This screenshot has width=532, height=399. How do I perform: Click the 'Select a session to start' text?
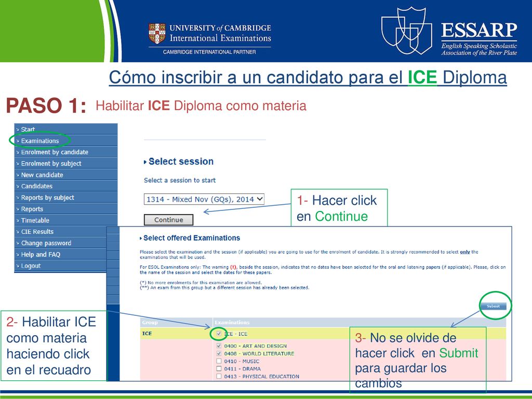pyautogui.click(x=180, y=180)
